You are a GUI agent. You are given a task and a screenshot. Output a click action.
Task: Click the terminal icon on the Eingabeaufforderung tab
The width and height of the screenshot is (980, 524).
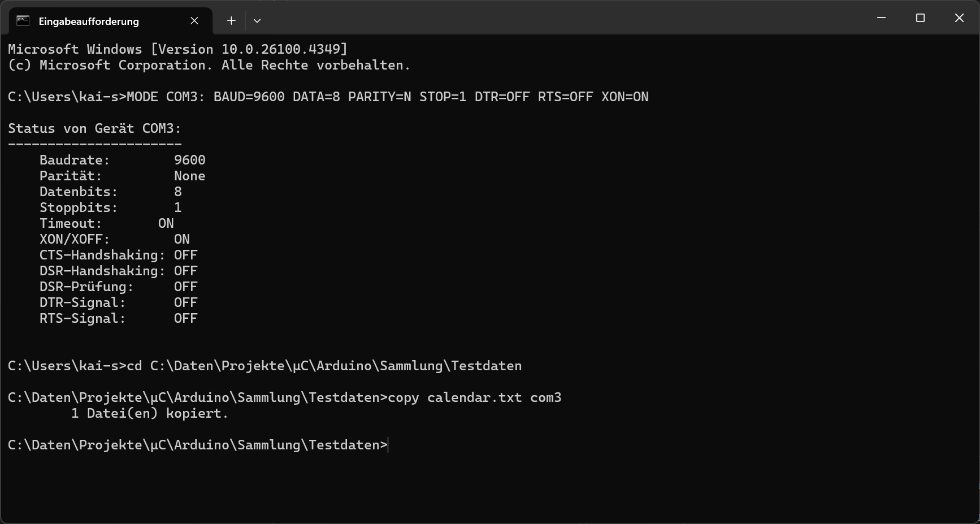click(x=23, y=21)
